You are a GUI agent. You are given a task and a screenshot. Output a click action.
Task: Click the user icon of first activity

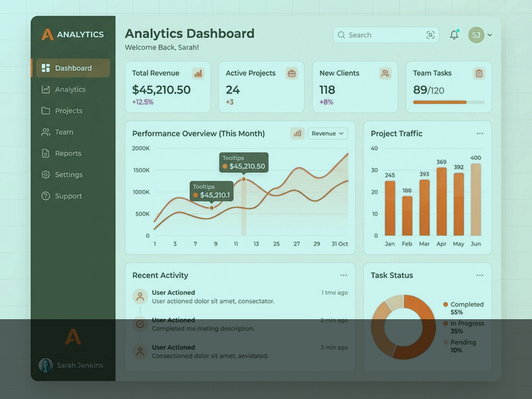point(140,297)
